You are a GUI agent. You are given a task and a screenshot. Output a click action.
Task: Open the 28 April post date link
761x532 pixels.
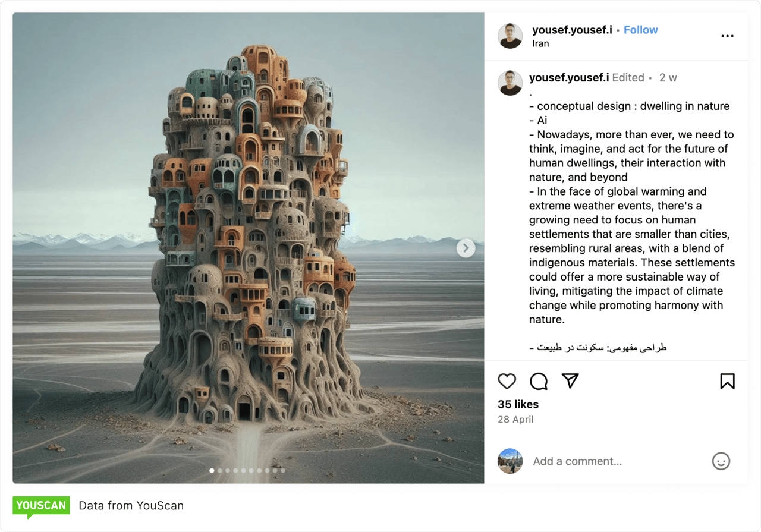515,419
